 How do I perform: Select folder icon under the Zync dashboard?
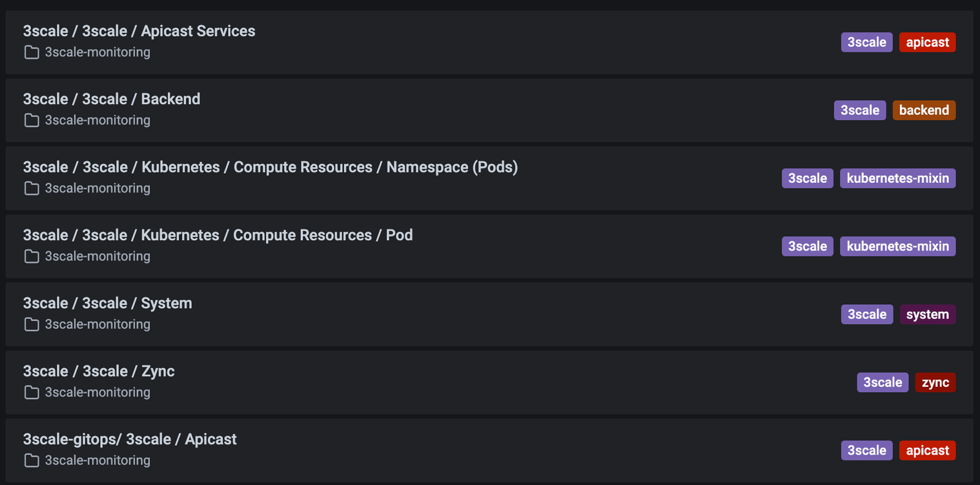click(x=31, y=392)
